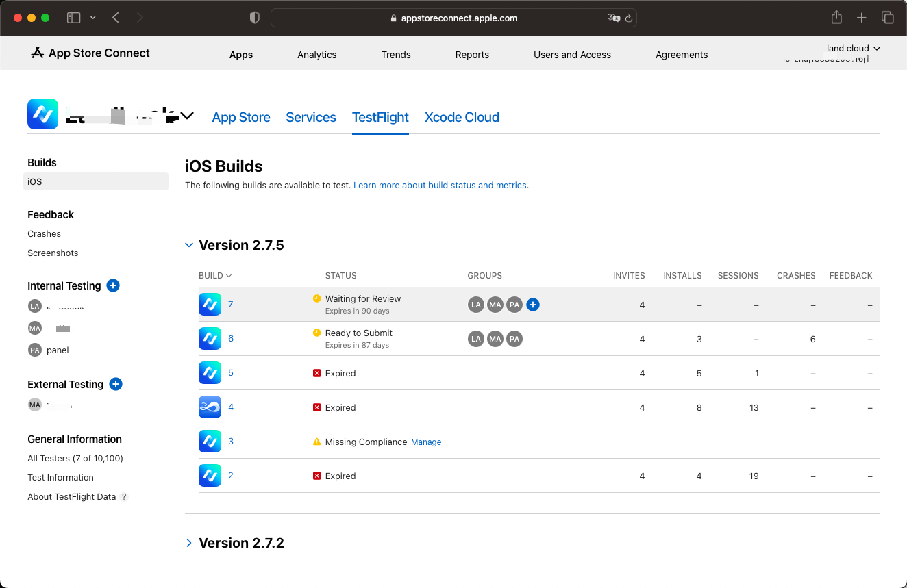Open Screenshots feedback in sidebar
907x588 pixels.
click(53, 253)
